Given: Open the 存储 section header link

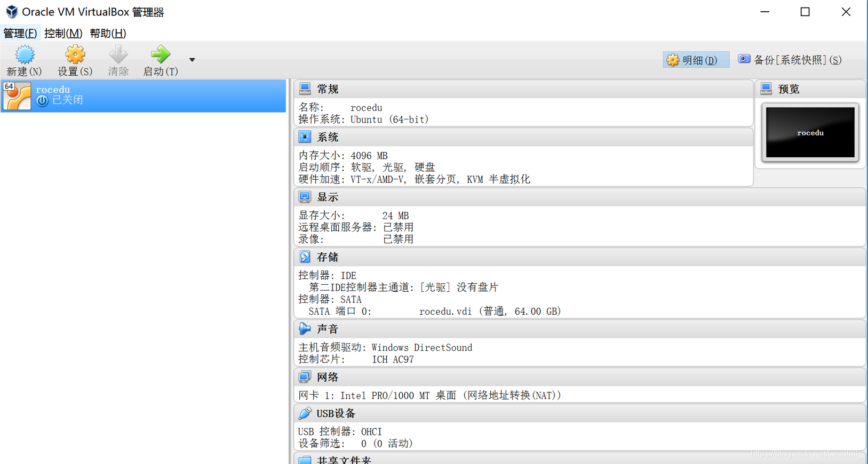Looking at the screenshot, I should (328, 257).
